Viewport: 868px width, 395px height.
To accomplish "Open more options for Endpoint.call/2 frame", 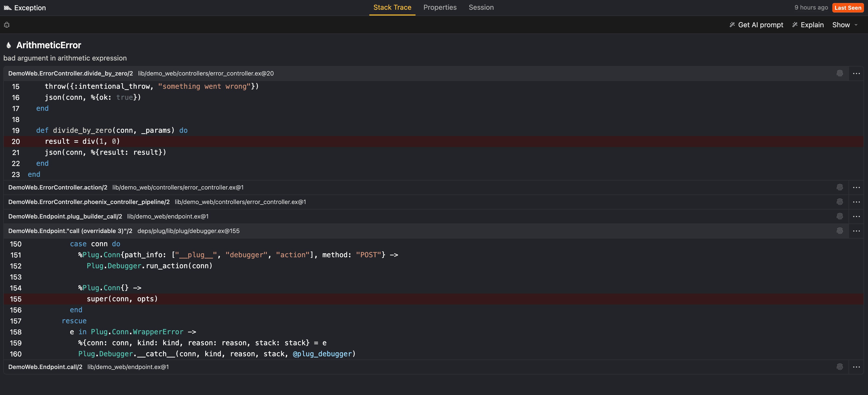I will coord(856,367).
